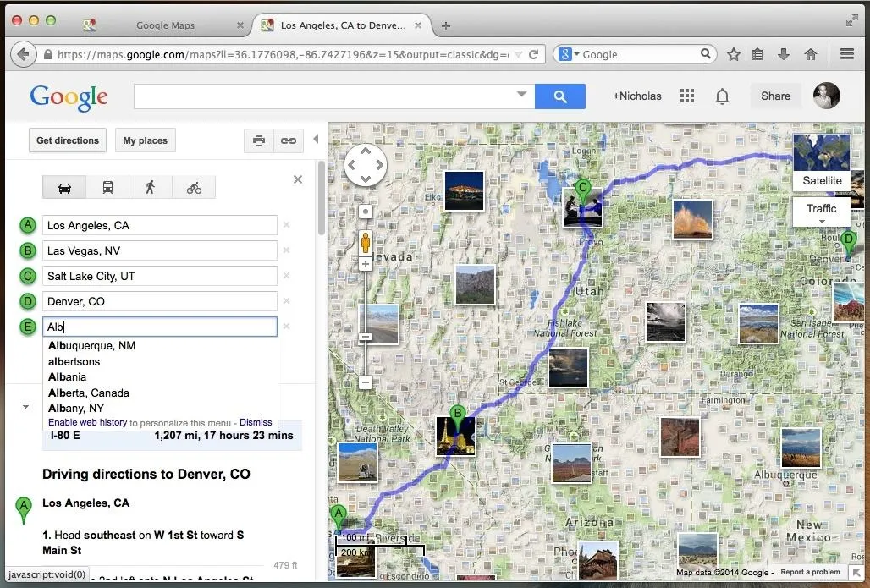Print the directions with the printer icon
870x588 pixels.
(x=259, y=140)
